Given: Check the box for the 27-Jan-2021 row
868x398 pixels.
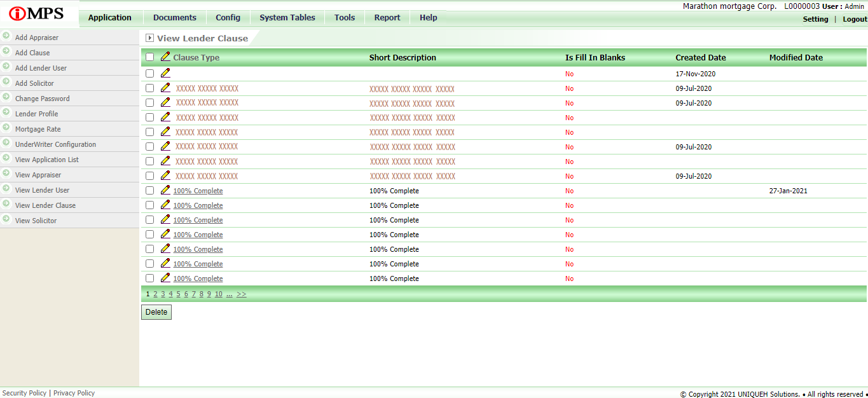Looking at the screenshot, I should point(149,191).
